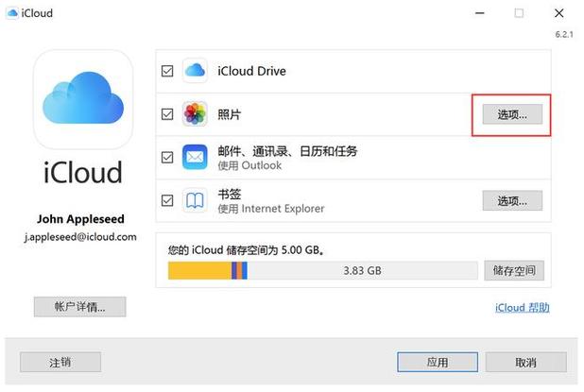The width and height of the screenshot is (584, 392).
Task: Toggle the 邮件、通讯录、日历和任务 checkbox
Action: pyautogui.click(x=167, y=157)
